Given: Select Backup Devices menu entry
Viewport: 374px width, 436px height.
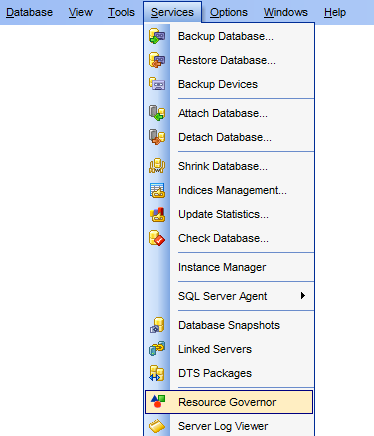Looking at the screenshot, I should click(229, 84).
